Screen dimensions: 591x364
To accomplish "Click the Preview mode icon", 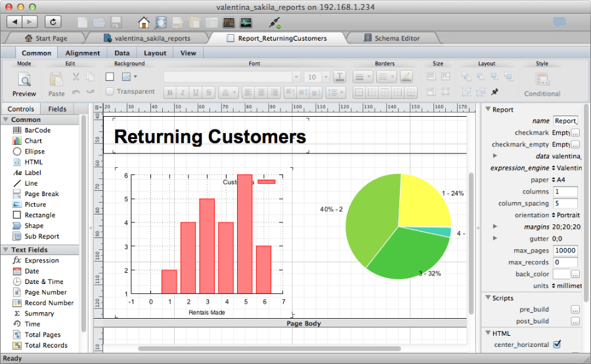I will [24, 81].
